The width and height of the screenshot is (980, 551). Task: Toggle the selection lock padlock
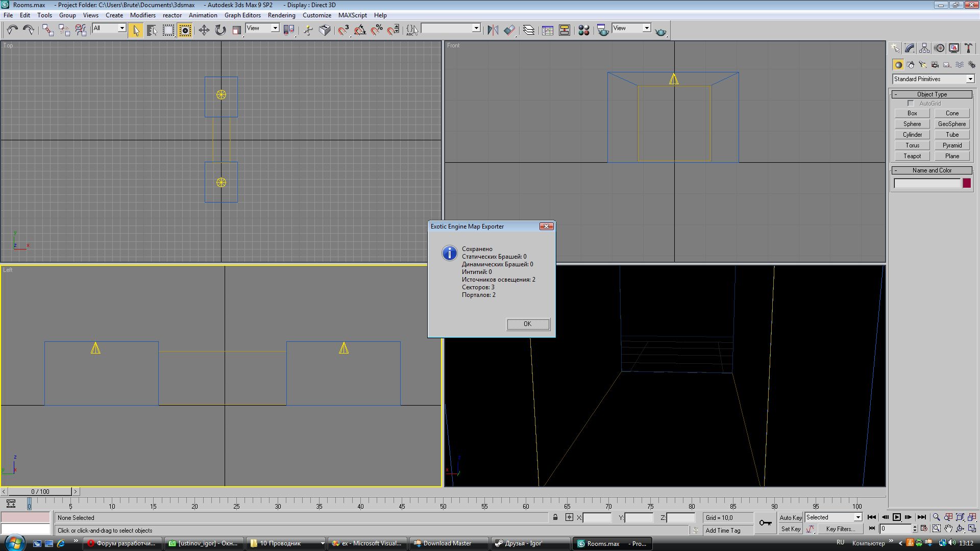(555, 517)
